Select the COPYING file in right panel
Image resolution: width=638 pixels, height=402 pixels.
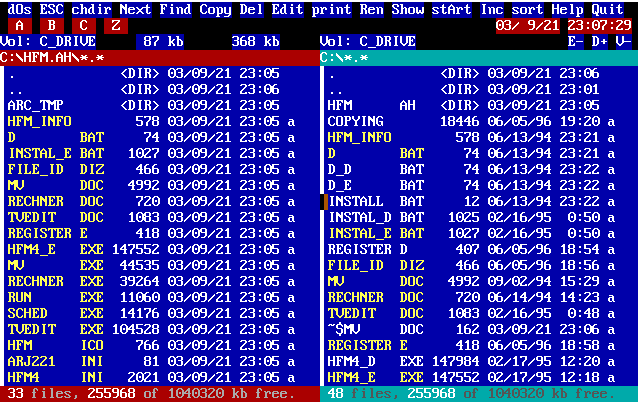point(356,121)
